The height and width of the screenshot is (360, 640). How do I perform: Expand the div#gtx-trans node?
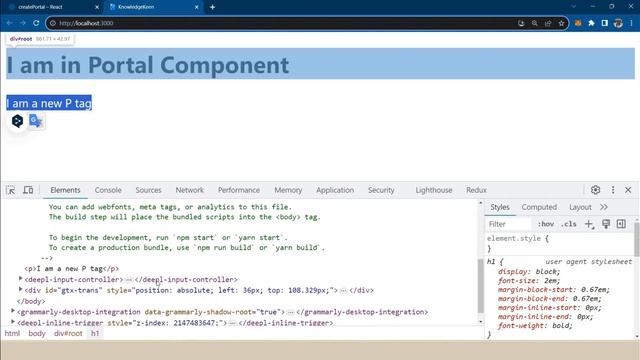pyautogui.click(x=20, y=289)
